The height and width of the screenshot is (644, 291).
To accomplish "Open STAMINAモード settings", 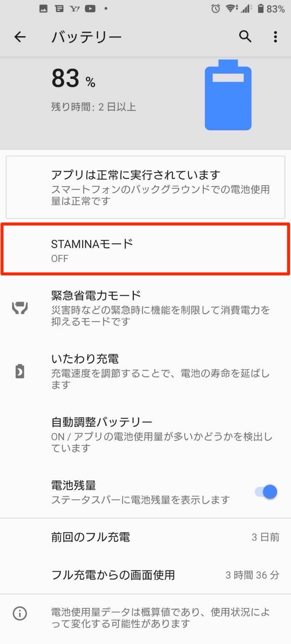I will point(145,250).
